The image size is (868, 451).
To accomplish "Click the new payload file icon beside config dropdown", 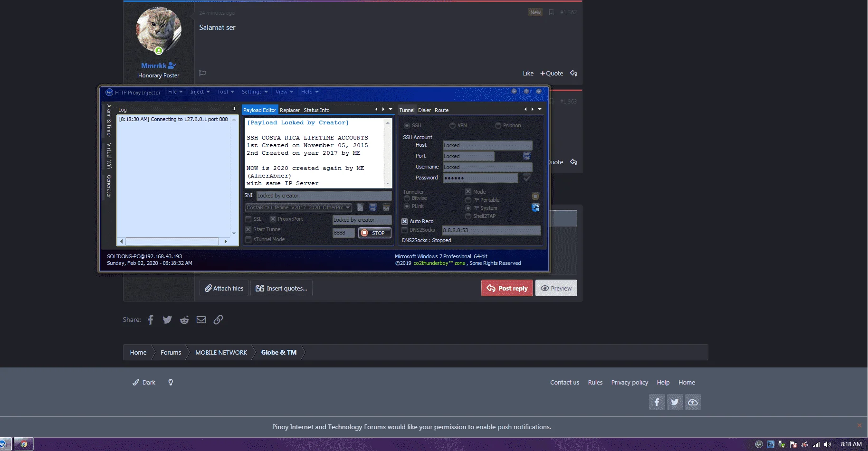I will pyautogui.click(x=360, y=207).
